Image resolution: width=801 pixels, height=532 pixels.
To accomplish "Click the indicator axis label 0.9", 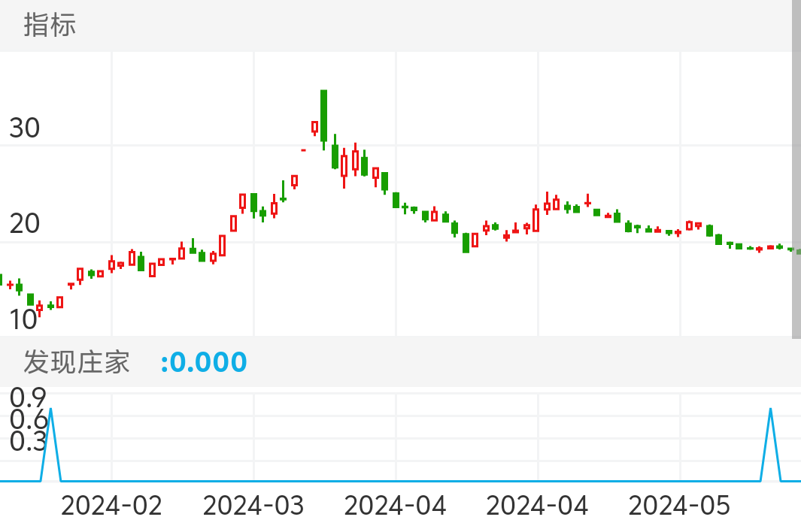I will pyautogui.click(x=28, y=397).
